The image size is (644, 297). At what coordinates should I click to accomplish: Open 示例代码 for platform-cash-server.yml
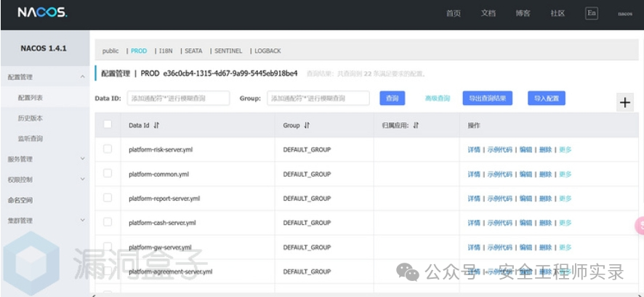(500, 223)
